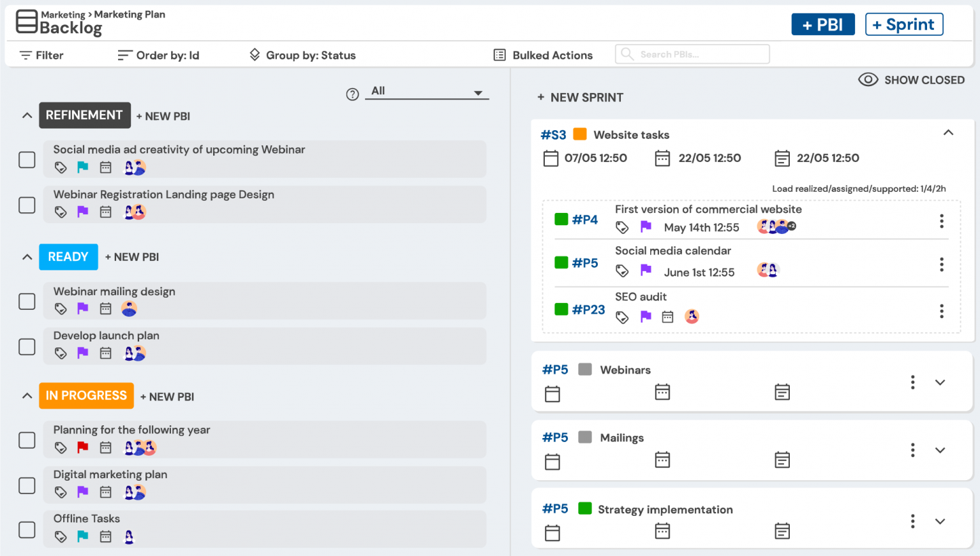Open the Marketing breadcrumb link
980x556 pixels.
point(62,14)
